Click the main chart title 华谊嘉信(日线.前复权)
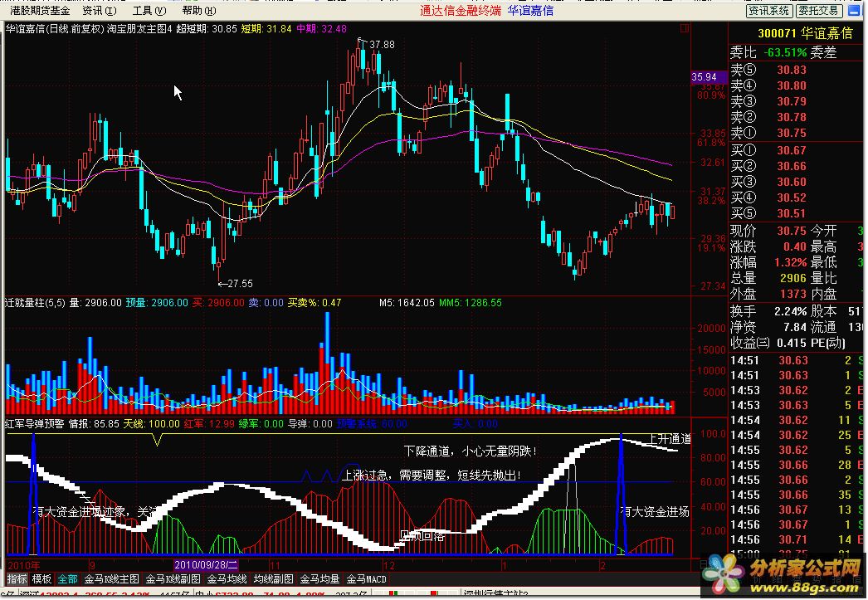The width and height of the screenshot is (868, 600). click(55, 29)
